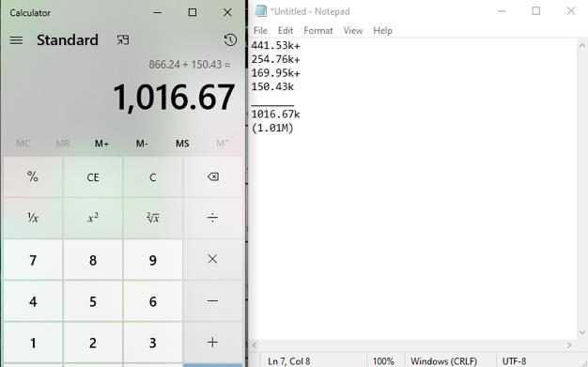Viewport: 588px width, 367px height.
Task: Click digit 3 on Calculator
Action: (x=153, y=343)
